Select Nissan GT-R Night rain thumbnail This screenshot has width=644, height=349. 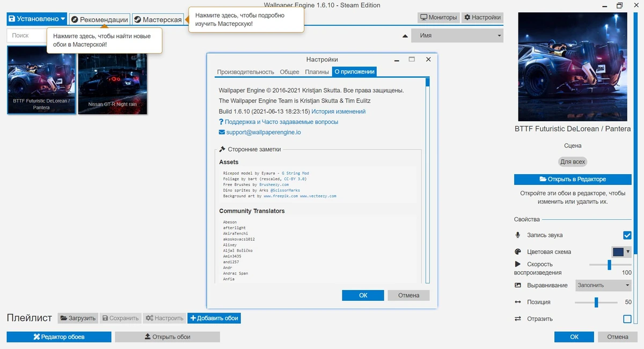tap(113, 80)
